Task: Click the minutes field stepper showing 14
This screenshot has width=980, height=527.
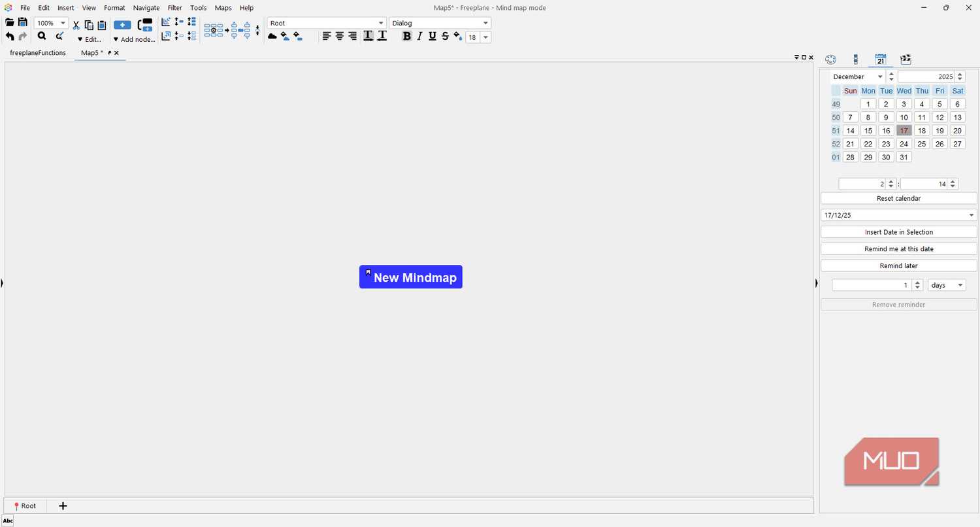Action: (953, 184)
